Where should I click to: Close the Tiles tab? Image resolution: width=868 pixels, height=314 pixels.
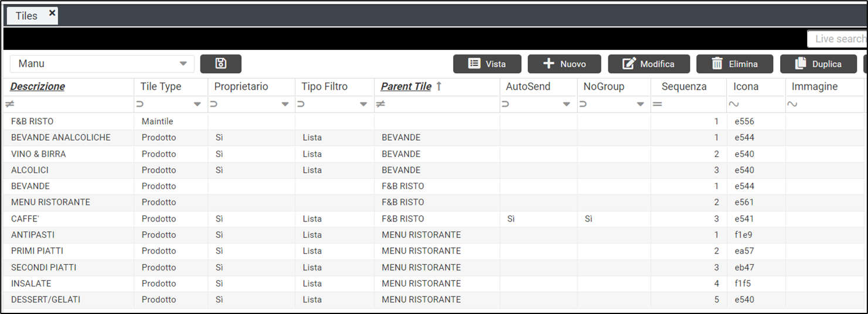pos(52,13)
